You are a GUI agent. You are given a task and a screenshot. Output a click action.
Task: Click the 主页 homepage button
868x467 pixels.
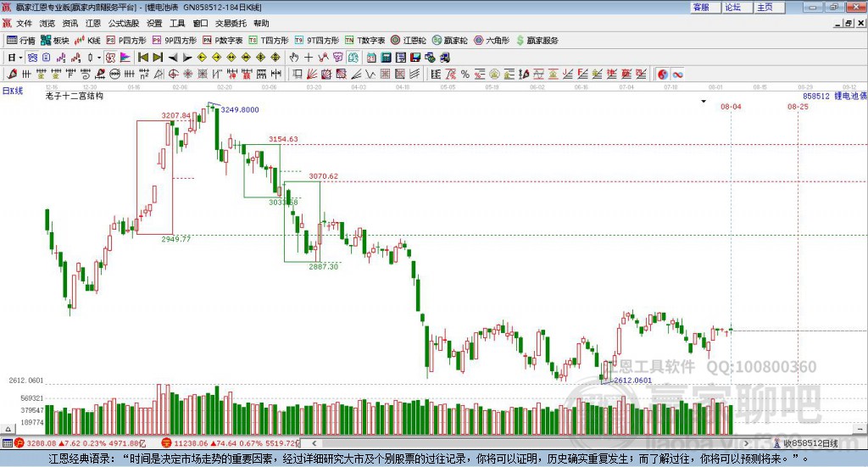pyautogui.click(x=769, y=7)
